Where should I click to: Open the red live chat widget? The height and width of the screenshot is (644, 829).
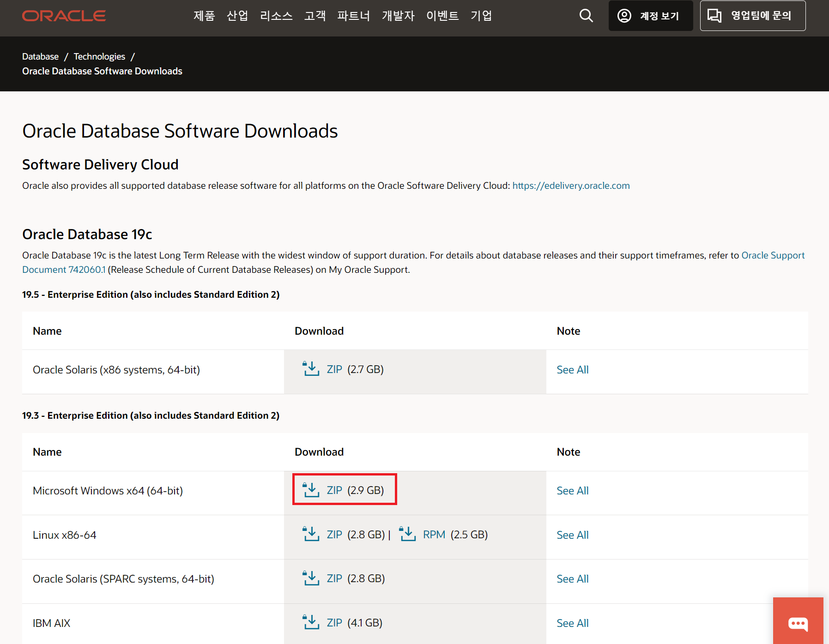(x=798, y=621)
